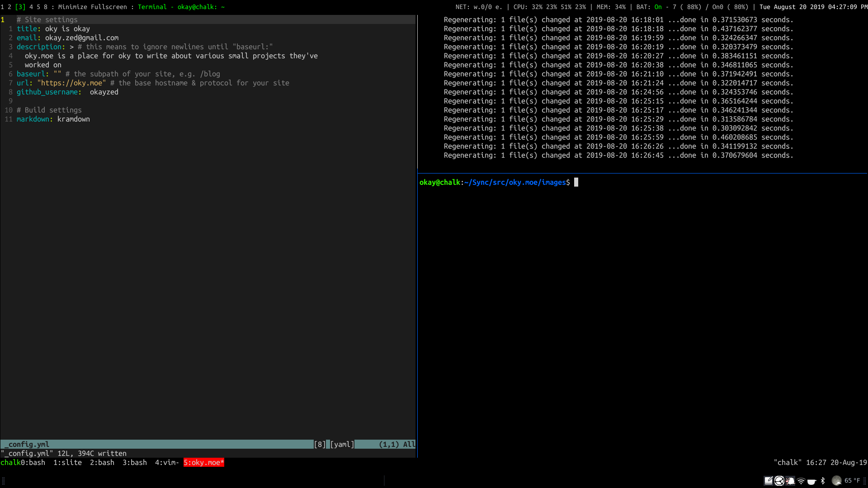
Task: Click the _config.yml vim status line
Action: tap(27, 444)
